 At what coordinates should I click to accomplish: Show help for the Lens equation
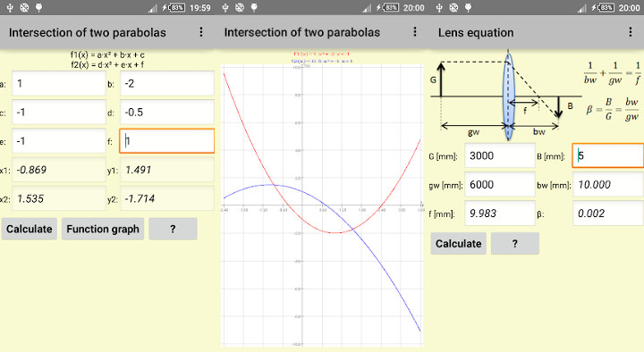[x=514, y=244]
